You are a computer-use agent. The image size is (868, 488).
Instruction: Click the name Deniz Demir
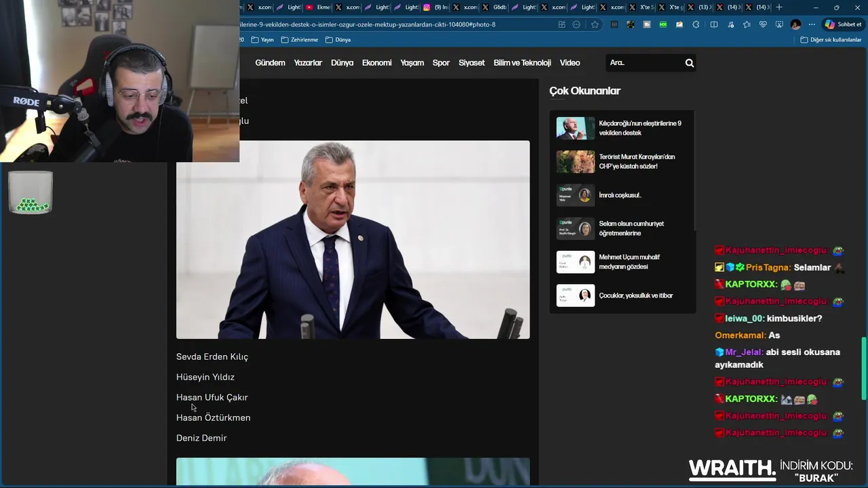(201, 438)
